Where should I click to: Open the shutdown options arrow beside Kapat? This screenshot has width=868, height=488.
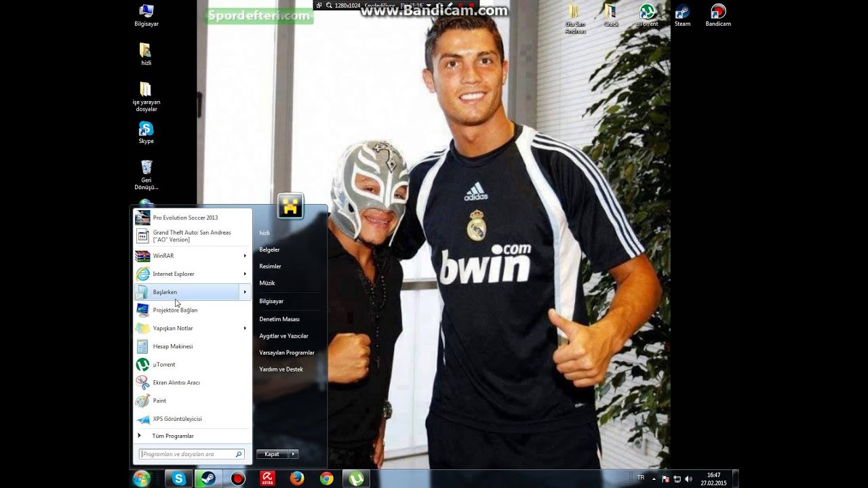point(294,454)
